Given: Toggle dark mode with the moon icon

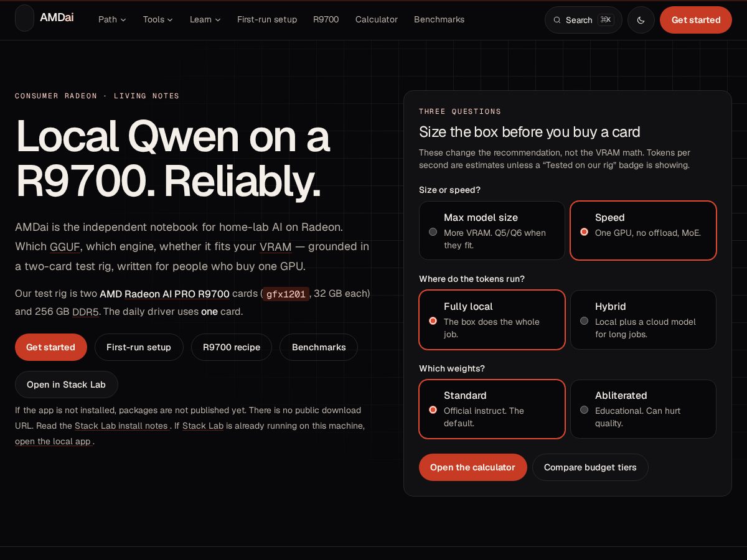Looking at the screenshot, I should point(641,20).
